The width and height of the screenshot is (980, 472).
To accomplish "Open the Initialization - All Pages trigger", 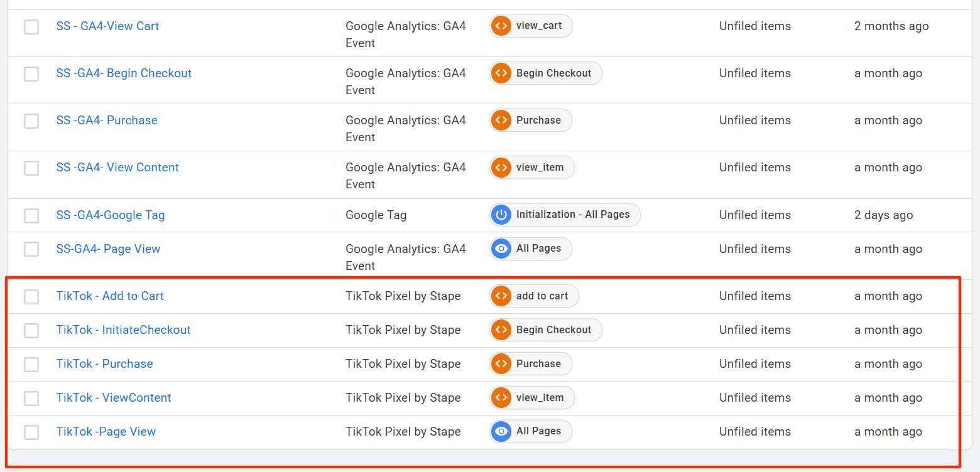I will pyautogui.click(x=565, y=215).
